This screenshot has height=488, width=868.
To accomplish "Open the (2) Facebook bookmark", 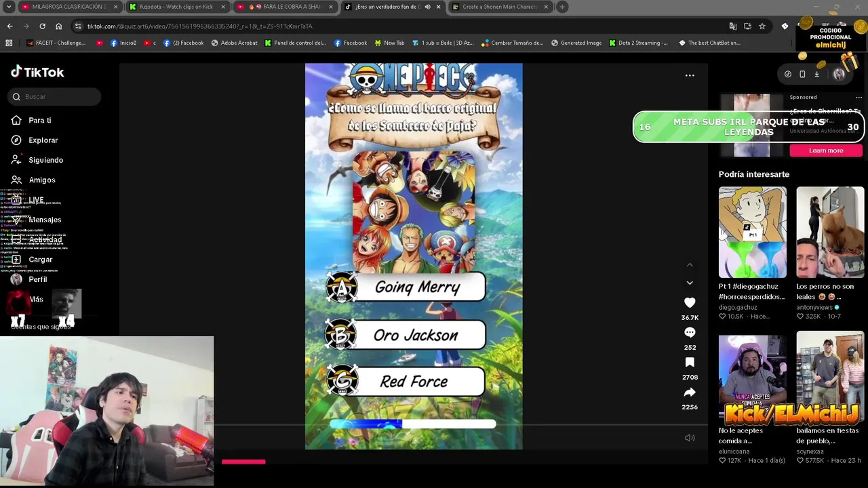I will [183, 43].
